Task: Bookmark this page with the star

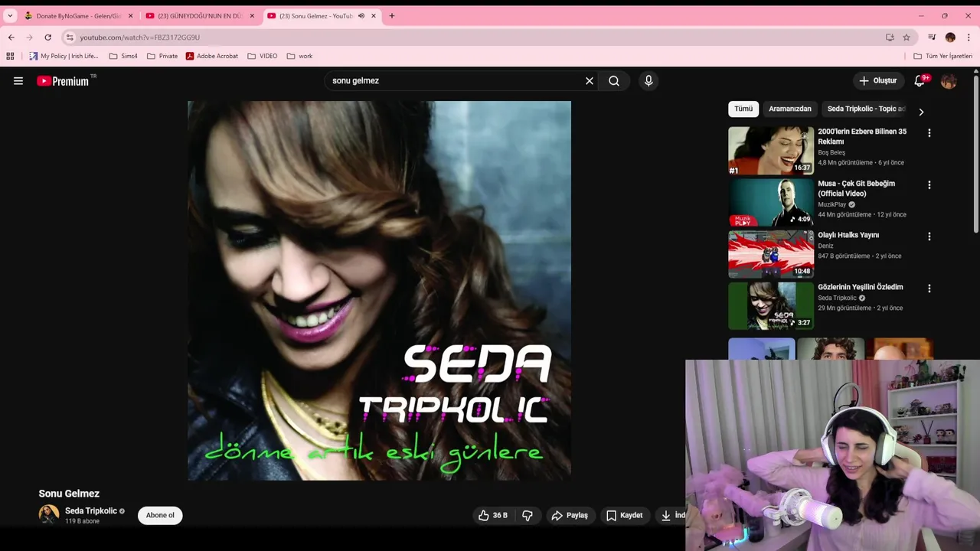Action: click(x=906, y=37)
